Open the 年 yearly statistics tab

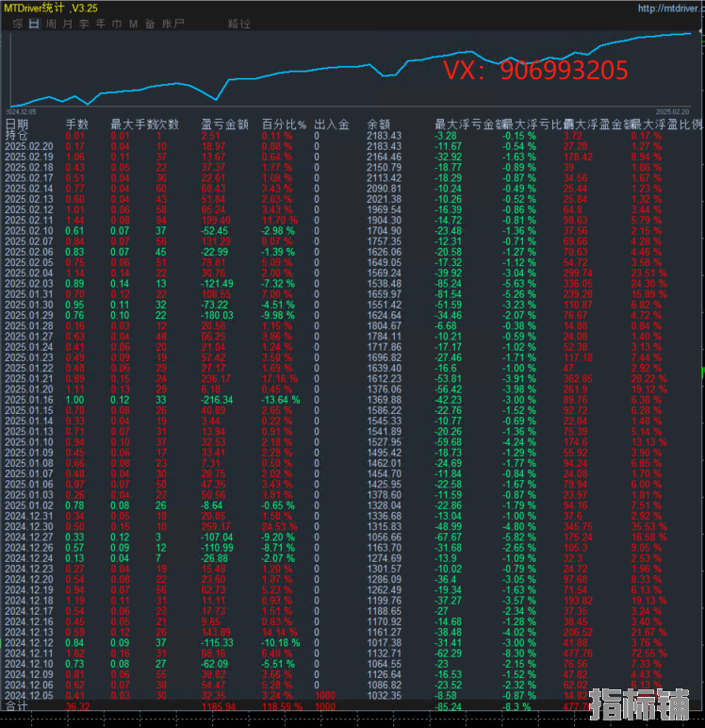100,23
